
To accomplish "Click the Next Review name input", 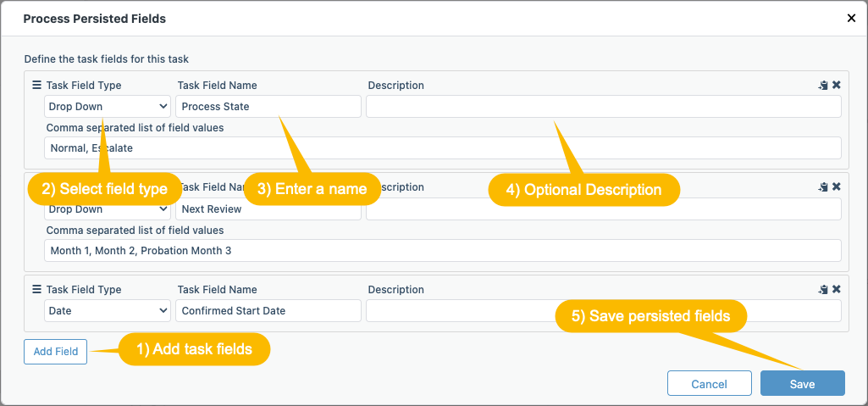I will (268, 209).
